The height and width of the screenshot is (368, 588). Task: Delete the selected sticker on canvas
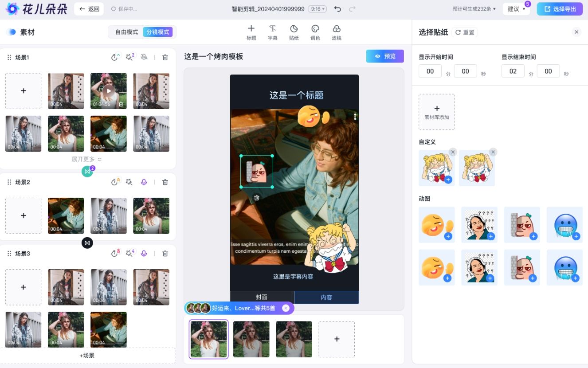pos(256,198)
